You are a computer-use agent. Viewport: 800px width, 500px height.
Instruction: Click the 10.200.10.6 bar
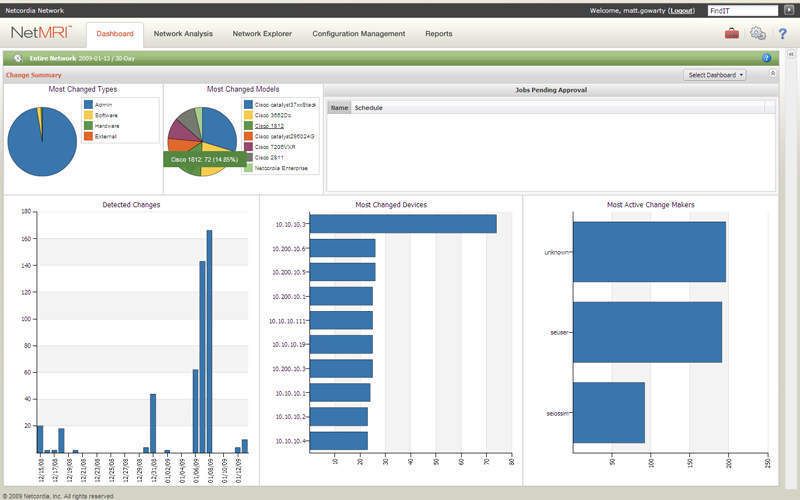tap(342, 248)
